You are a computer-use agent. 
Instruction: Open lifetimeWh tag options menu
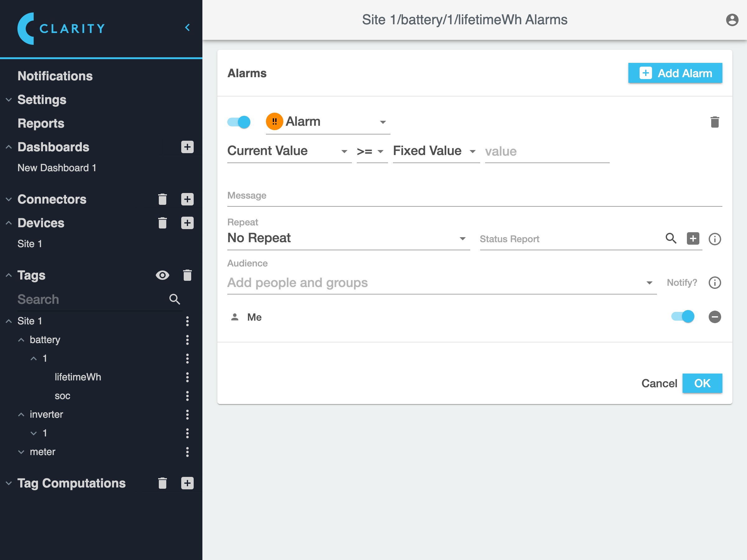click(187, 377)
